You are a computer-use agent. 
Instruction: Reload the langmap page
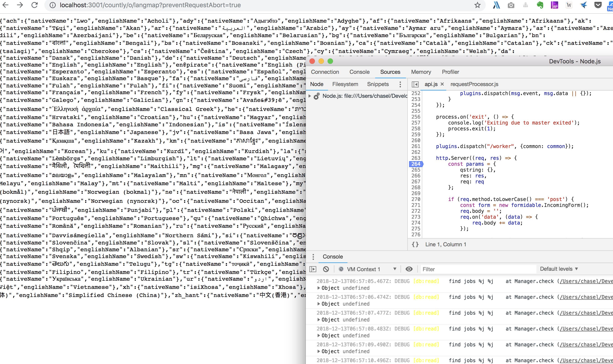pos(35,5)
